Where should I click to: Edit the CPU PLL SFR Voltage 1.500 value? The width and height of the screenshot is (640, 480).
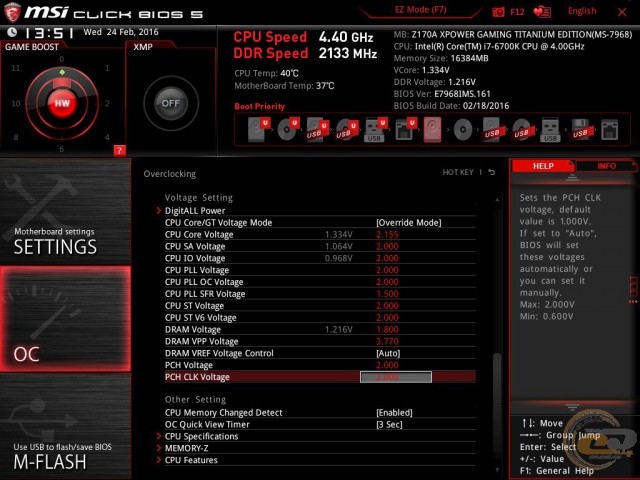(387, 294)
